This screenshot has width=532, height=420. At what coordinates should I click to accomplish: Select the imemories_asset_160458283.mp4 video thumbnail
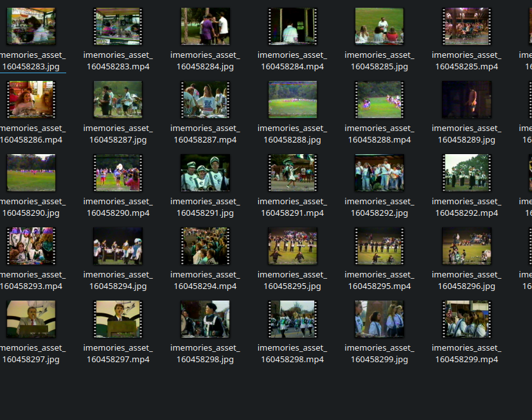pos(118,26)
